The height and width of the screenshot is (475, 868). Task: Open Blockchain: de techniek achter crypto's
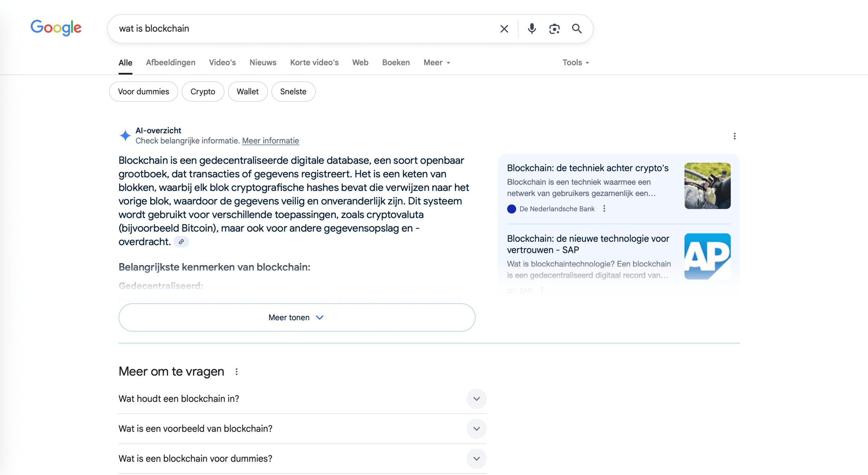pos(588,168)
